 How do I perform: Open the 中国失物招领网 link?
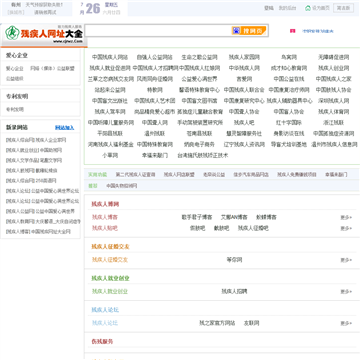122,186
